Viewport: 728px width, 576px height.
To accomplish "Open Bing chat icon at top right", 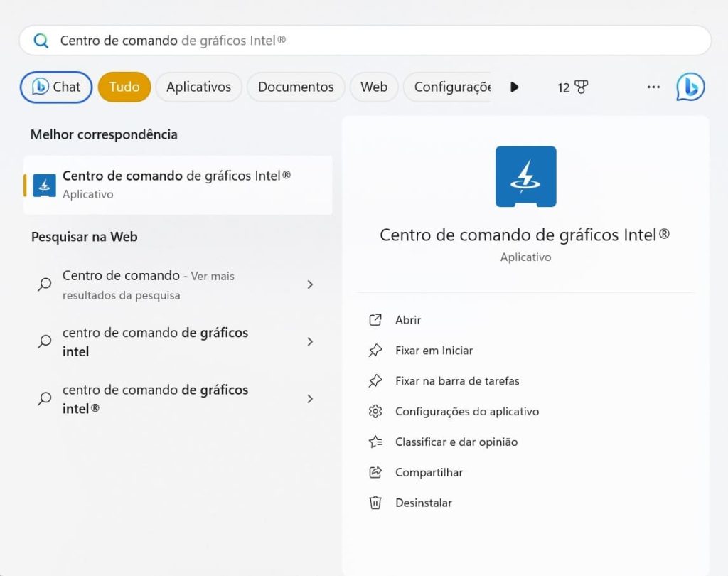I will pyautogui.click(x=690, y=87).
